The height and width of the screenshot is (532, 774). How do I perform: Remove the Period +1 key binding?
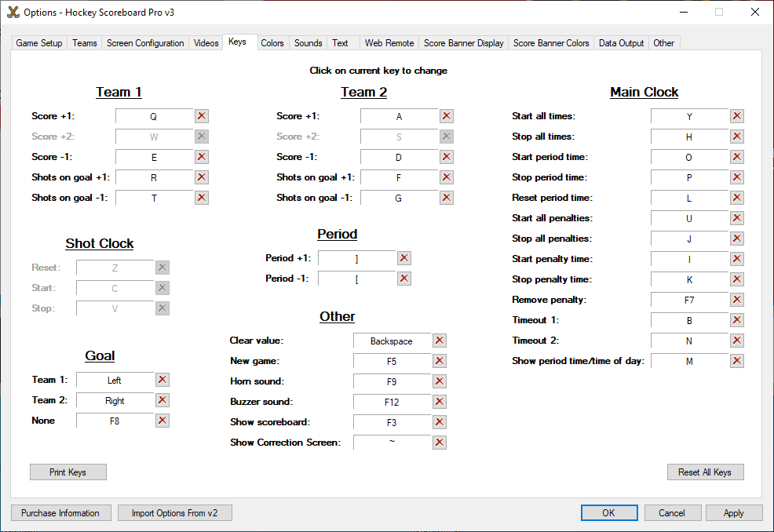point(404,258)
